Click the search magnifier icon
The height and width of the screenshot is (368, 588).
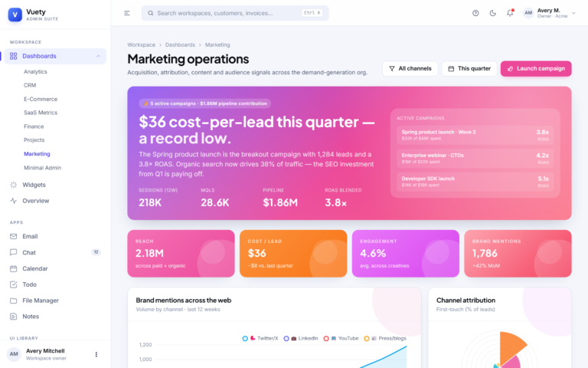150,13
